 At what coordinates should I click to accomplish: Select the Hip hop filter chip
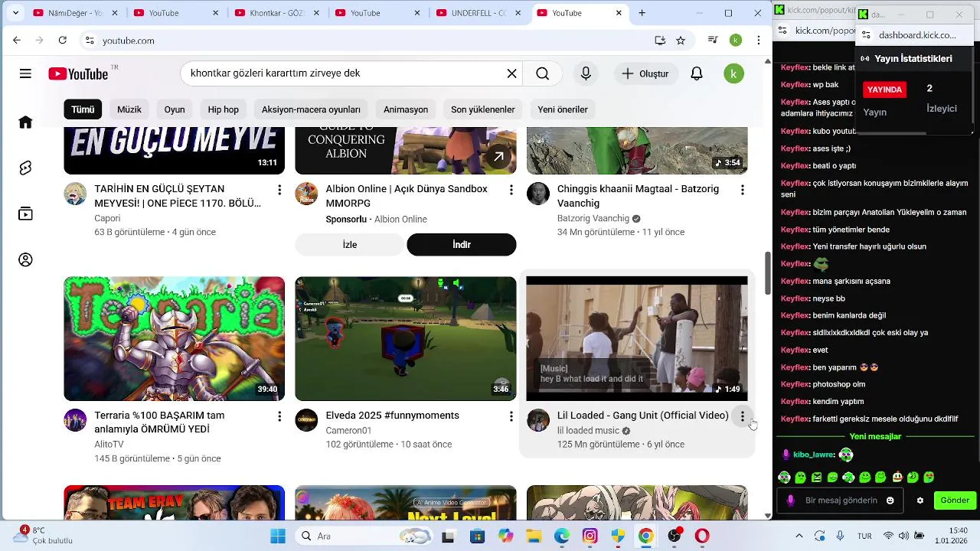pos(224,109)
